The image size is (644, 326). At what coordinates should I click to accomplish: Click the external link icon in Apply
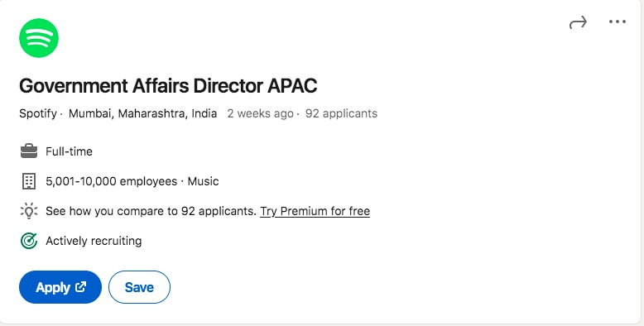tap(81, 286)
